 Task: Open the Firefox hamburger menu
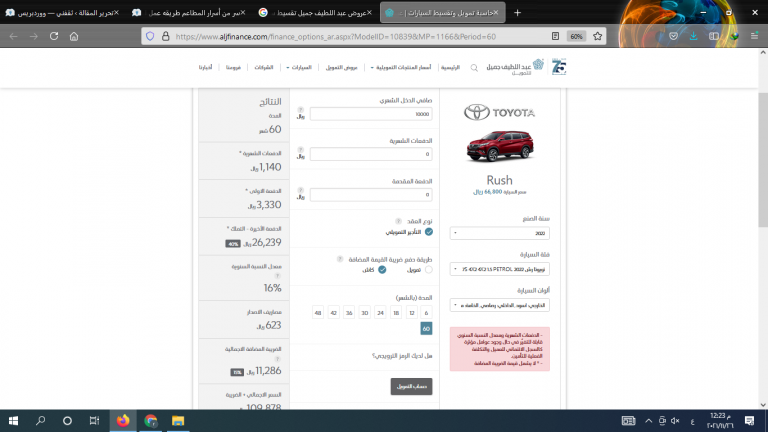coord(754,36)
